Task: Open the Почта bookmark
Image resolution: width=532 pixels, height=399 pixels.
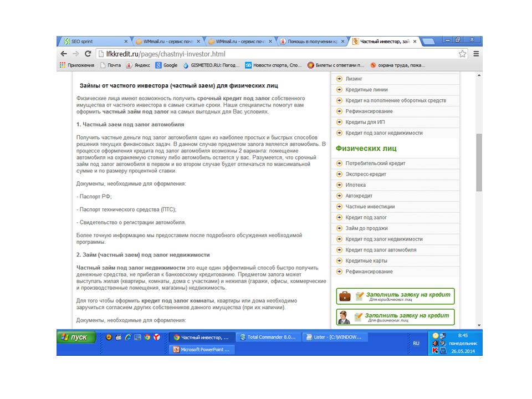Action: pyautogui.click(x=111, y=65)
